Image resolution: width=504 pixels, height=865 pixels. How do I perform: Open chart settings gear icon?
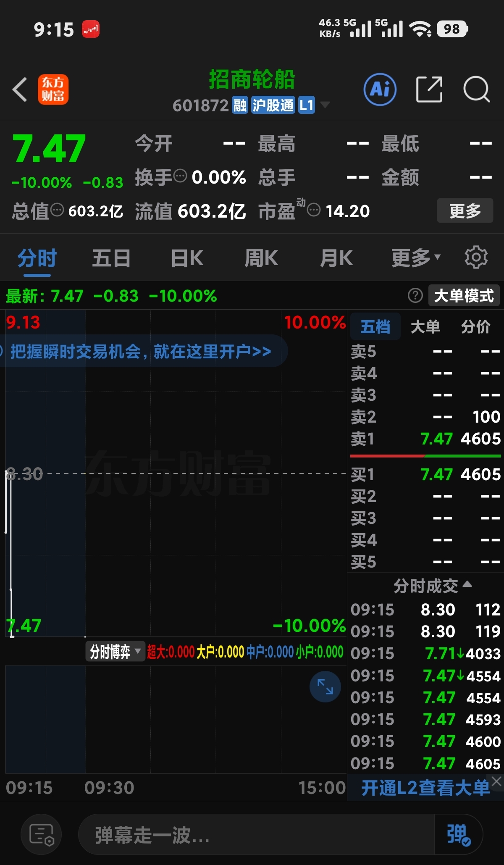point(476,257)
